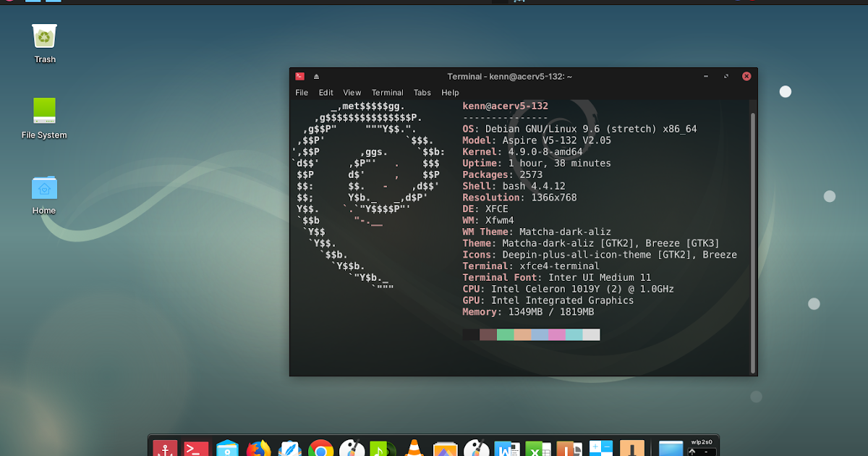Click the wlp2s0 network indicator in the tray
868x456 pixels.
click(700, 445)
